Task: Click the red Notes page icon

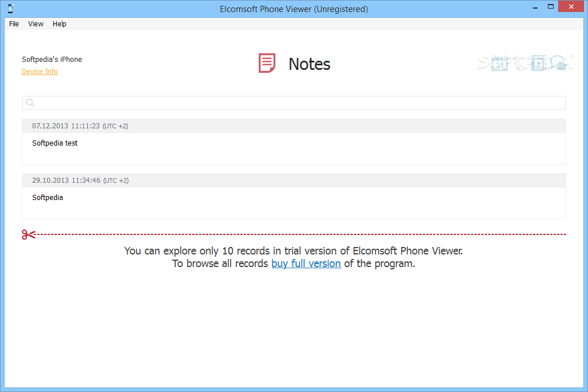Action: point(267,63)
